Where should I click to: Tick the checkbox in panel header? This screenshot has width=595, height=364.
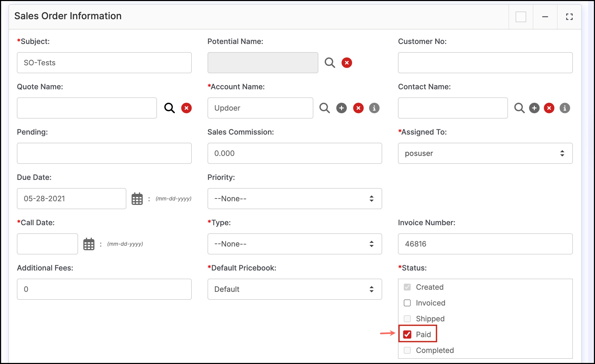pyautogui.click(x=521, y=17)
